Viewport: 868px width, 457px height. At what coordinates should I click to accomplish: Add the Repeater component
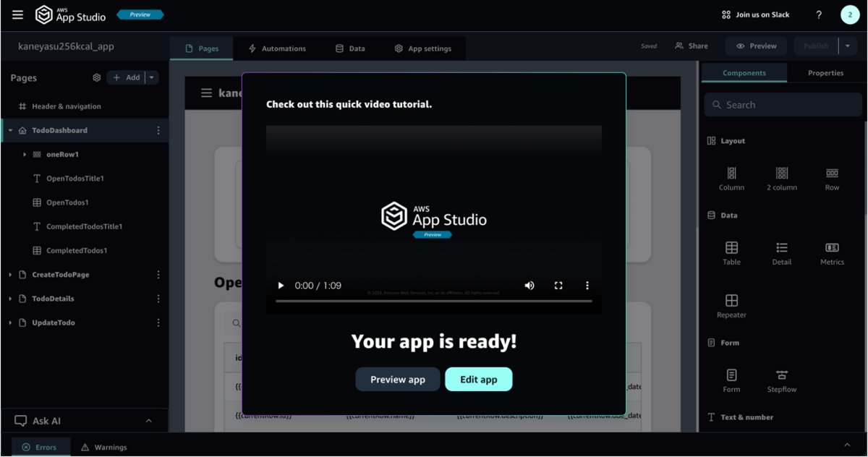pyautogui.click(x=731, y=306)
